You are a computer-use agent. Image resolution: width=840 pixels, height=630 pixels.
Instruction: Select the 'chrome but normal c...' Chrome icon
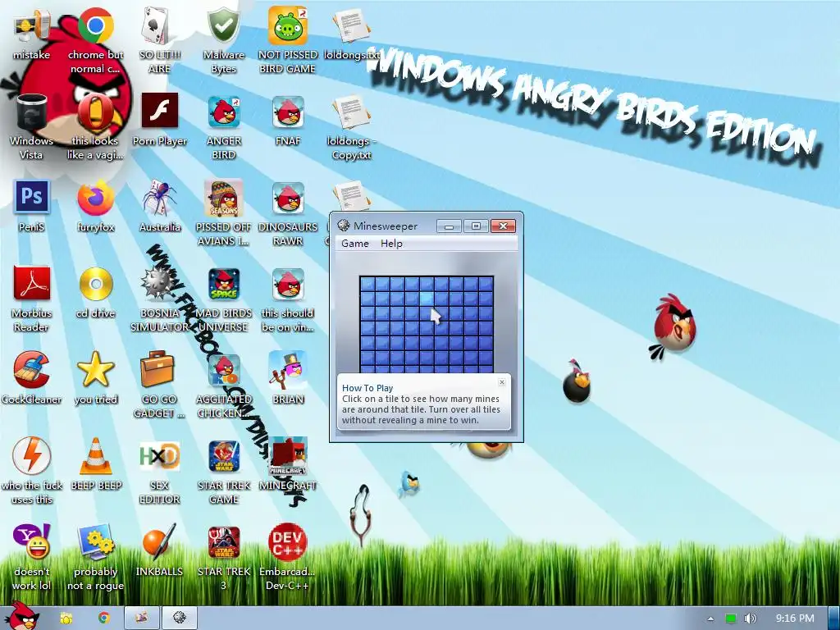point(95,25)
